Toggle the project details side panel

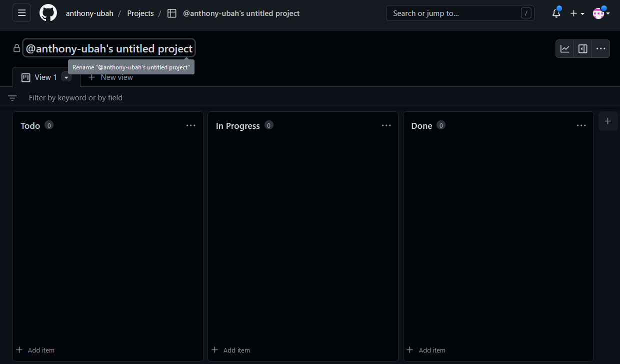tap(582, 49)
